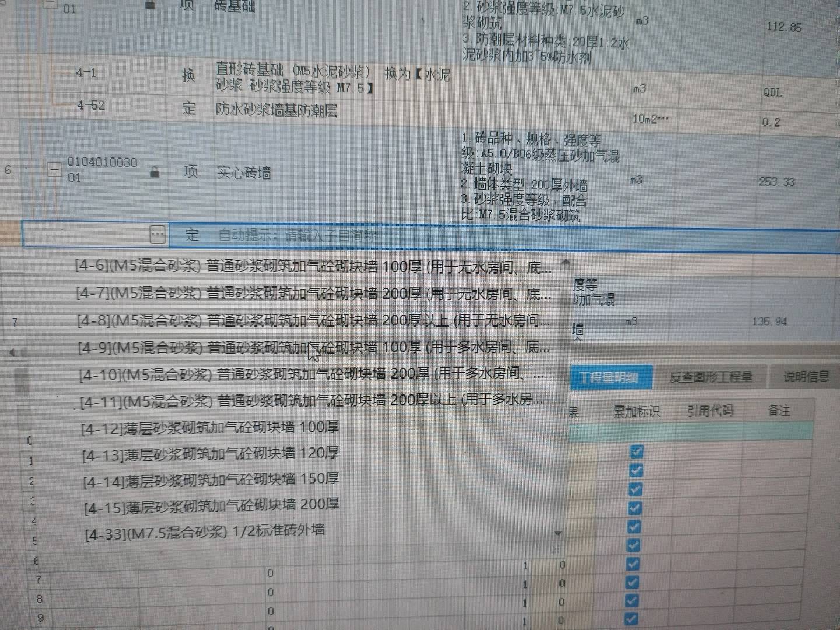The height and width of the screenshot is (630, 840).
Task: Click the 定 type cell in the input row
Action: (x=192, y=235)
